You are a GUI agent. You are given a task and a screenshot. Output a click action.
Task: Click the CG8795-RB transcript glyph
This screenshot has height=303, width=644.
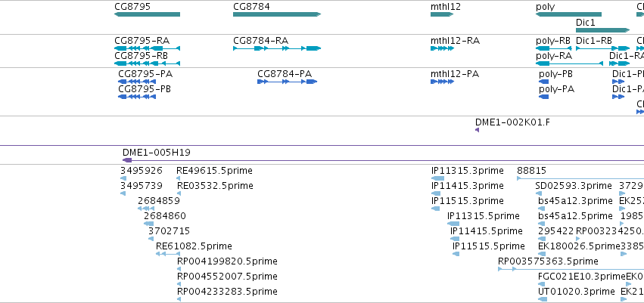point(147,63)
